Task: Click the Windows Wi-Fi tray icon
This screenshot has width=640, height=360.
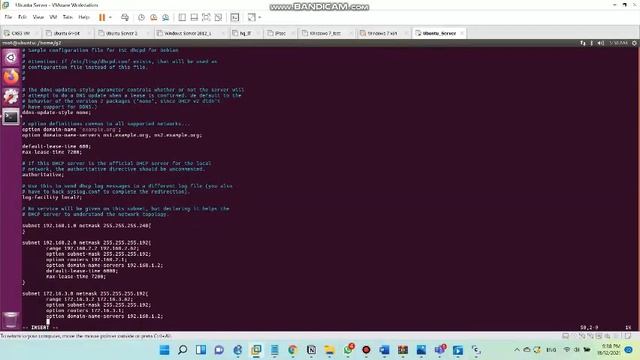Action: click(x=567, y=350)
